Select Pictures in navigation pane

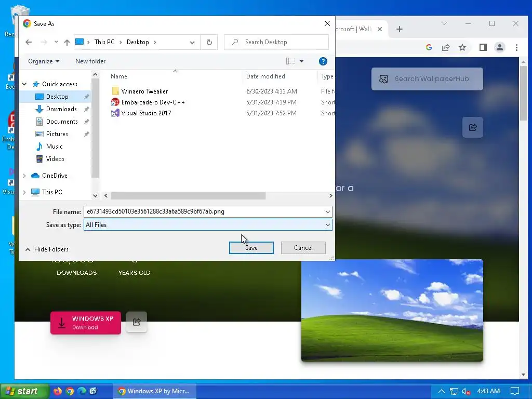[57, 134]
